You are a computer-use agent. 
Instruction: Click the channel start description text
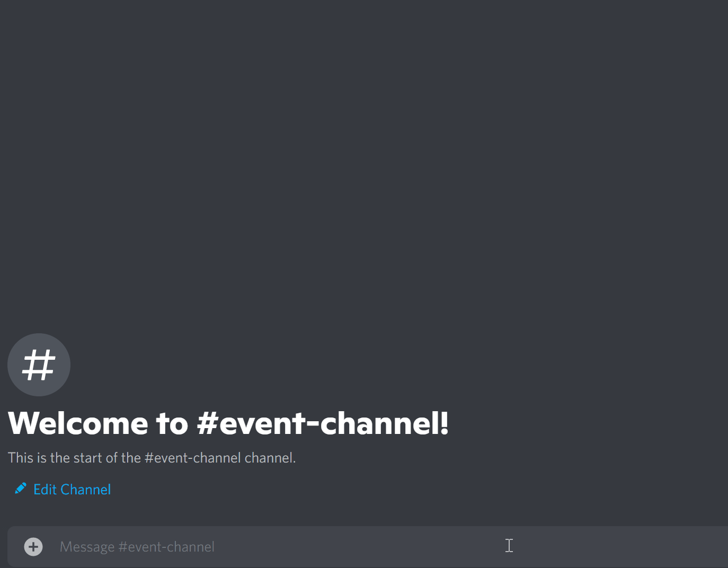click(x=152, y=458)
